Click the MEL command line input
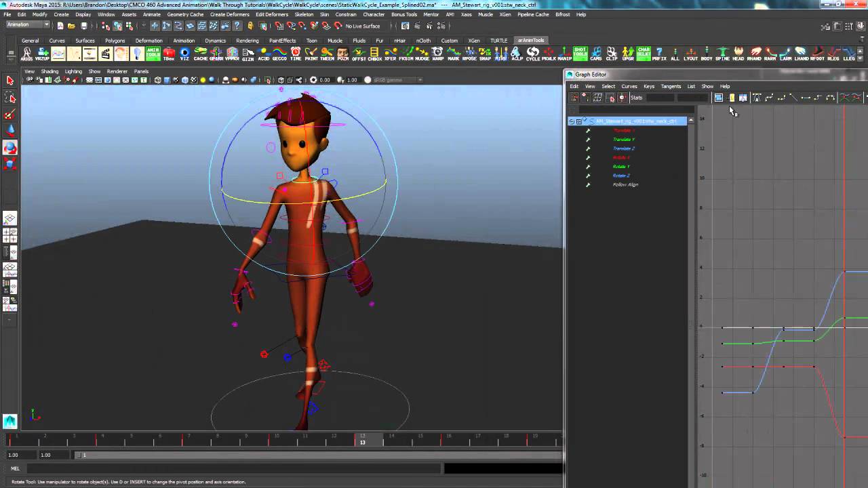Viewport: 868px width, 488px height. (x=233, y=468)
